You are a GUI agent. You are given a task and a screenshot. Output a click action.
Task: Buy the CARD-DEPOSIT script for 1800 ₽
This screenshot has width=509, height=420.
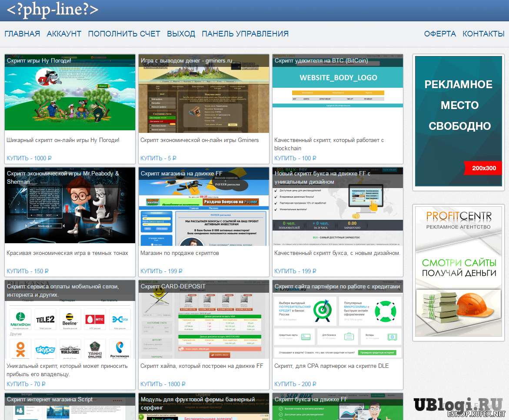pos(163,384)
